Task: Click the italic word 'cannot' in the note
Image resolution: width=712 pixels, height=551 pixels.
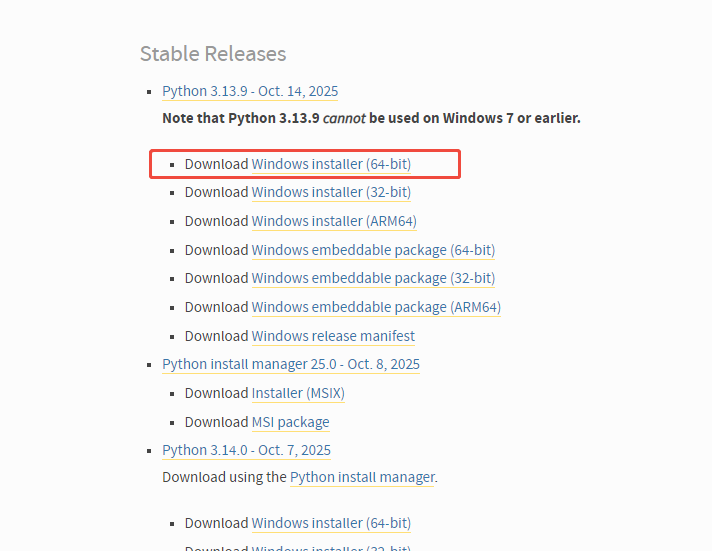Action: (344, 118)
